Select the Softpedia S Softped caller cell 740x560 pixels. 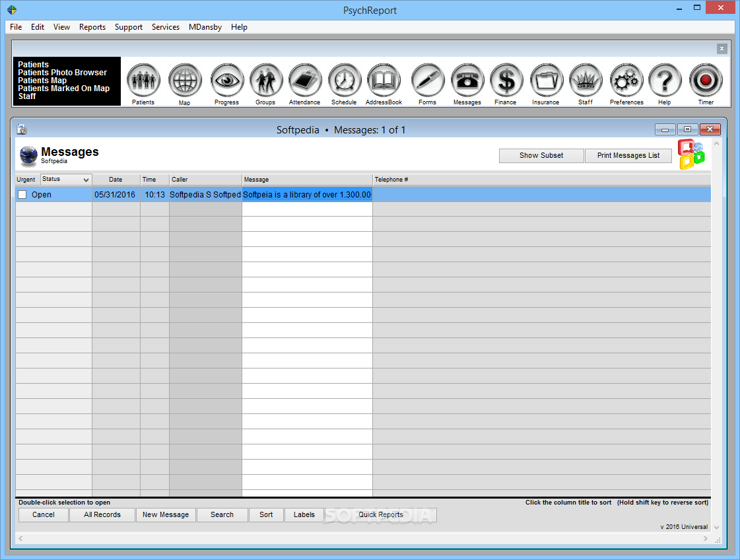tap(205, 195)
